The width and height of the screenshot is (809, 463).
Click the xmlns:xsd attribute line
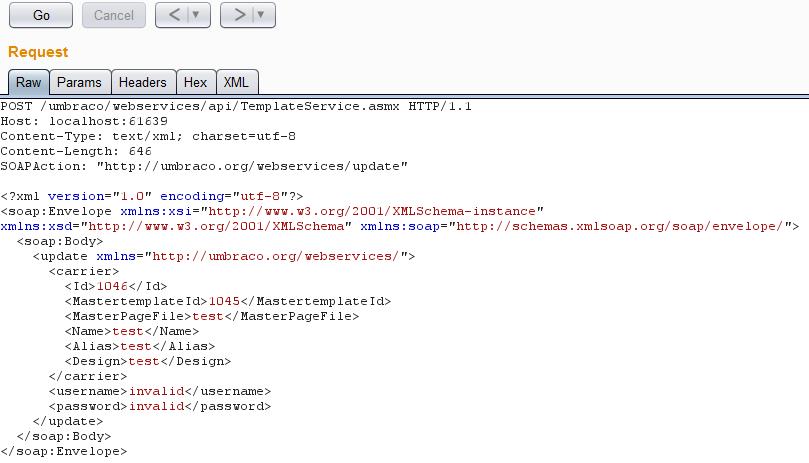click(400, 226)
